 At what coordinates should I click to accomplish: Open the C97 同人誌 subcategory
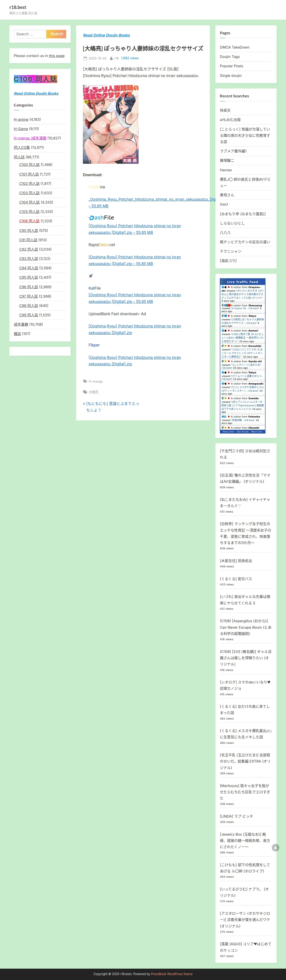point(29,296)
